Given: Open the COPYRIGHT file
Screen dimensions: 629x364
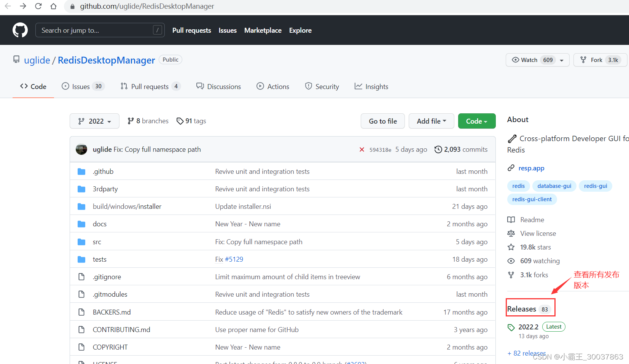Looking at the screenshot, I should coord(110,347).
